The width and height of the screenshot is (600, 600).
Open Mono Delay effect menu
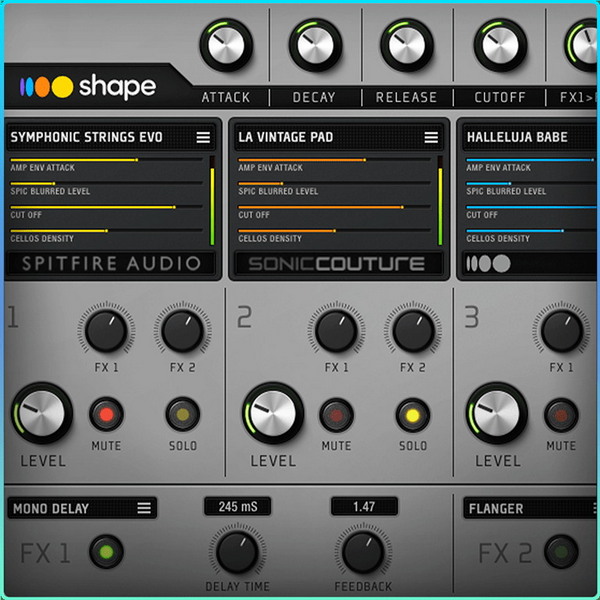144,508
